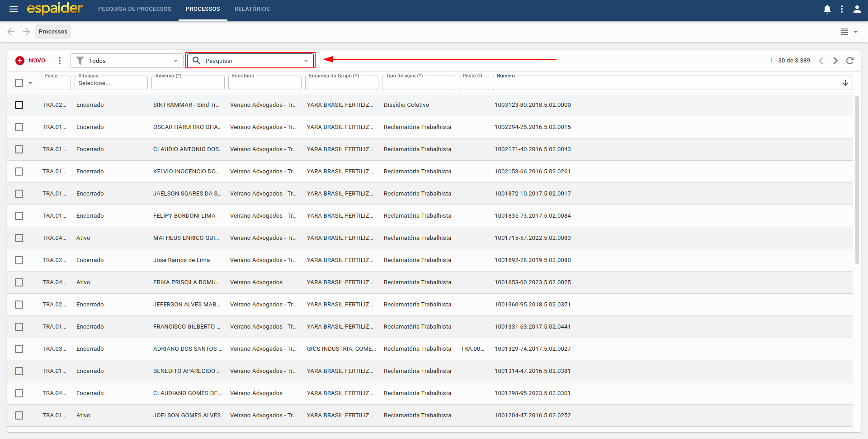Toggle the select-all header checkbox
Image resolution: width=868 pixels, height=439 pixels.
coord(19,83)
